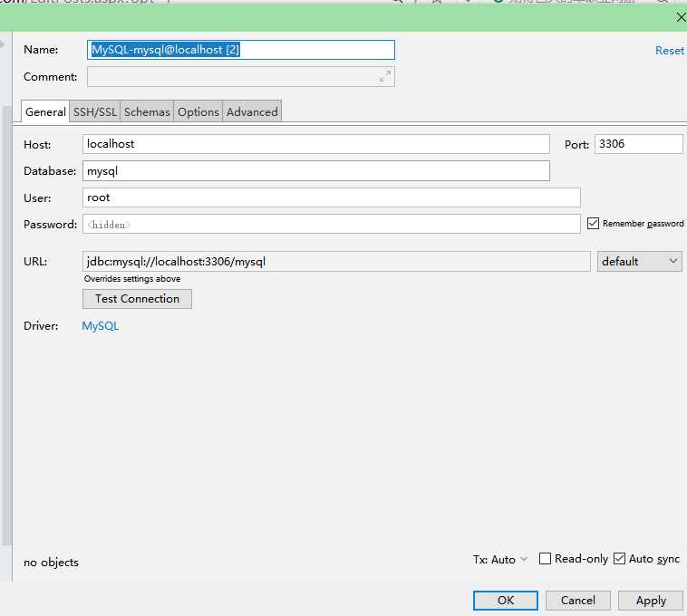Click the JDBC URL input field
Screen dimensions: 687x616
point(336,262)
